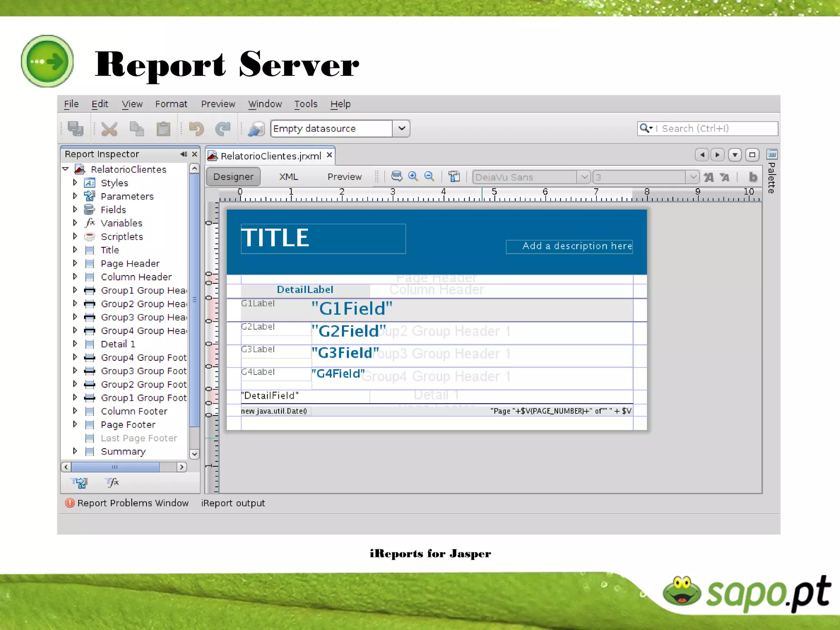Expand the Styles tree node
This screenshot has width=840, height=630.
coord(75,182)
